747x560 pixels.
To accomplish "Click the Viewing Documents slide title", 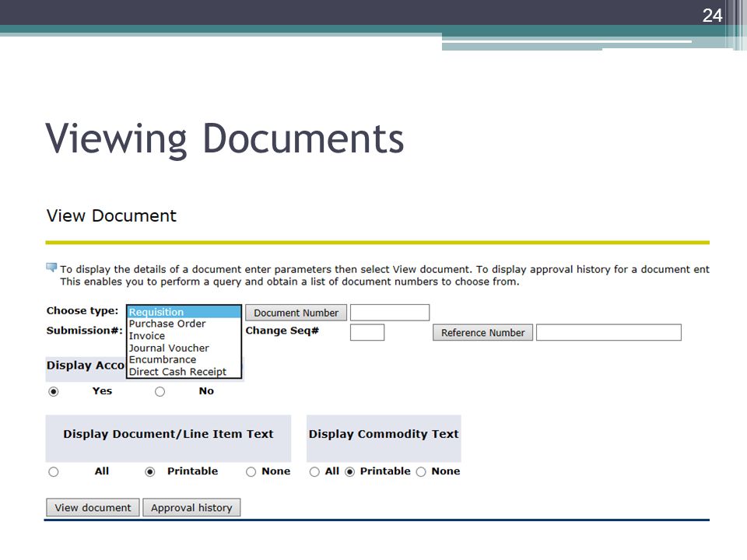I will [x=225, y=139].
